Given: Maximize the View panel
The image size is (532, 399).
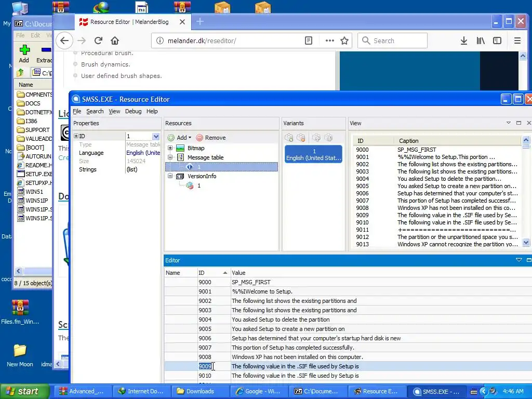Looking at the screenshot, I should [519, 123].
